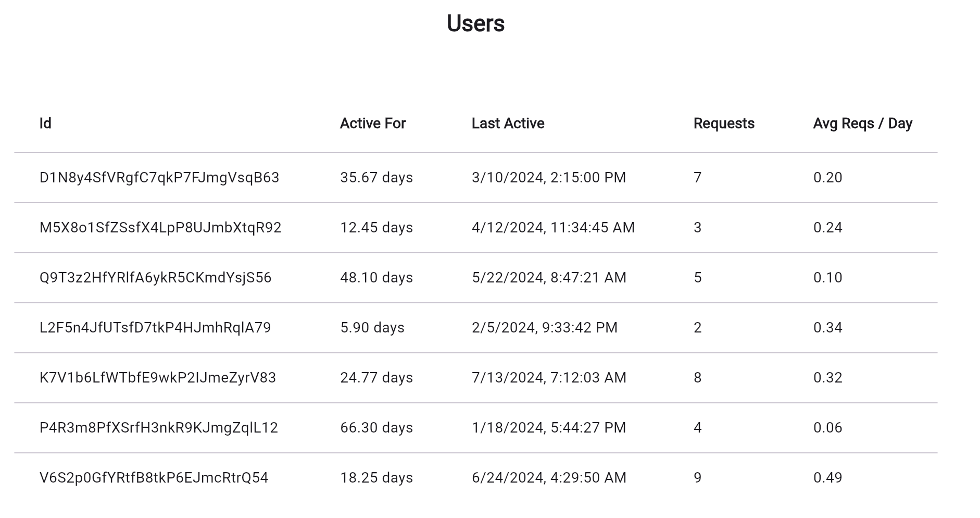Click the Users page title
The width and height of the screenshot is (980, 518).
[x=475, y=23]
